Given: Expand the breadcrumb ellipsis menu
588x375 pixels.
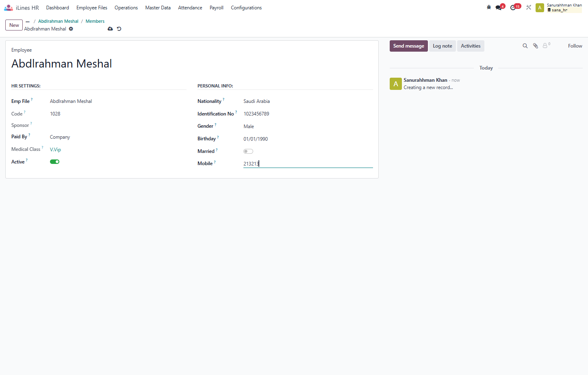Looking at the screenshot, I should [x=28, y=22].
